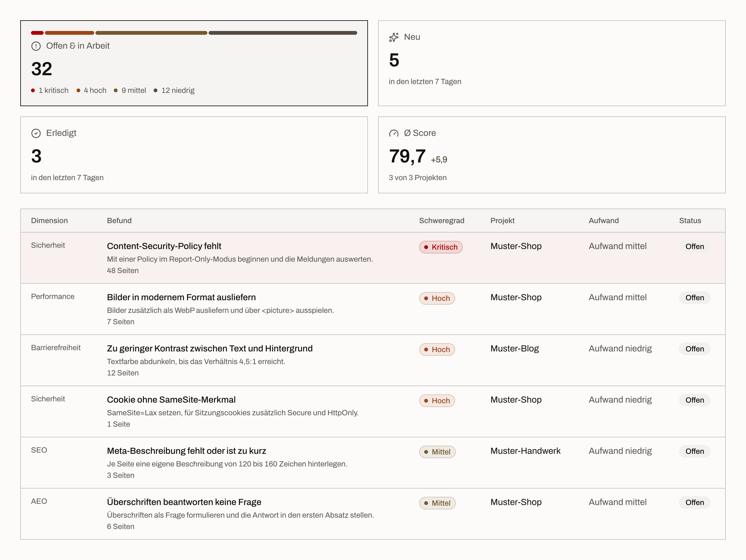This screenshot has height=560, width=746.
Task: Click the '12 niedrig' legend entry
Action: tap(174, 90)
